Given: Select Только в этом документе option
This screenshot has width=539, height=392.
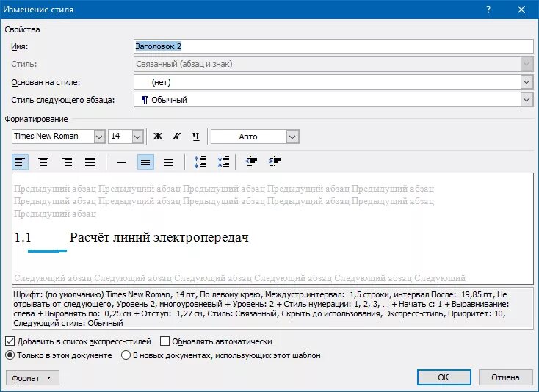Looking at the screenshot, I should (x=10, y=355).
